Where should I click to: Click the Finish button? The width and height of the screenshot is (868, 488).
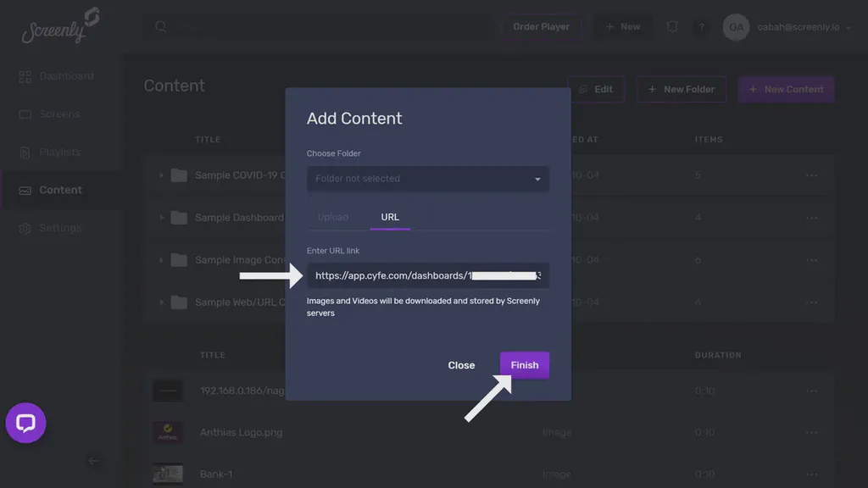click(524, 364)
